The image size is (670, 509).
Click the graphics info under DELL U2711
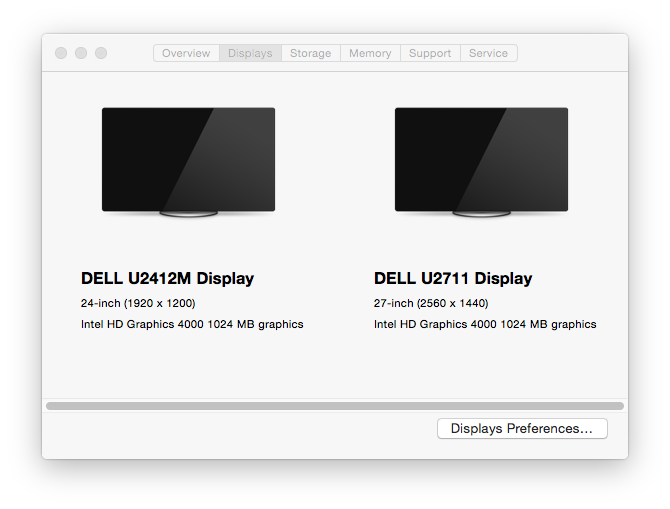(x=485, y=324)
